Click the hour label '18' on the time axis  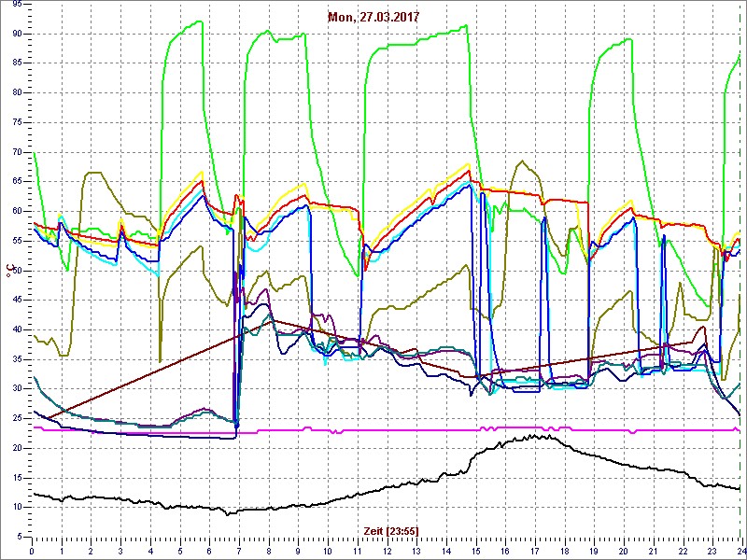coord(564,549)
